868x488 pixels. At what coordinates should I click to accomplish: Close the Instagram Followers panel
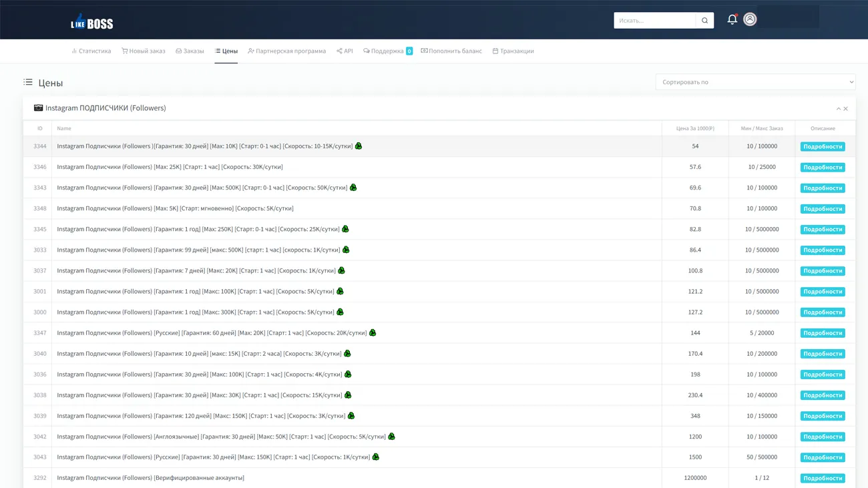pyautogui.click(x=846, y=109)
